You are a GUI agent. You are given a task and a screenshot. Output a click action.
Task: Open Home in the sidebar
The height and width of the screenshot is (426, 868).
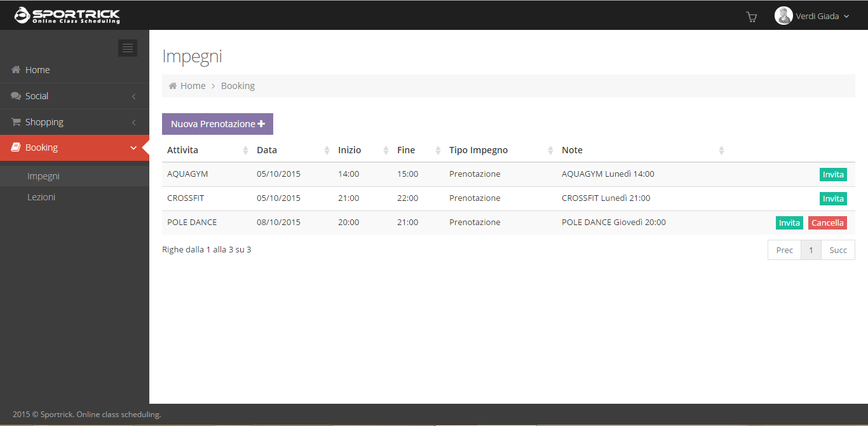pos(74,70)
